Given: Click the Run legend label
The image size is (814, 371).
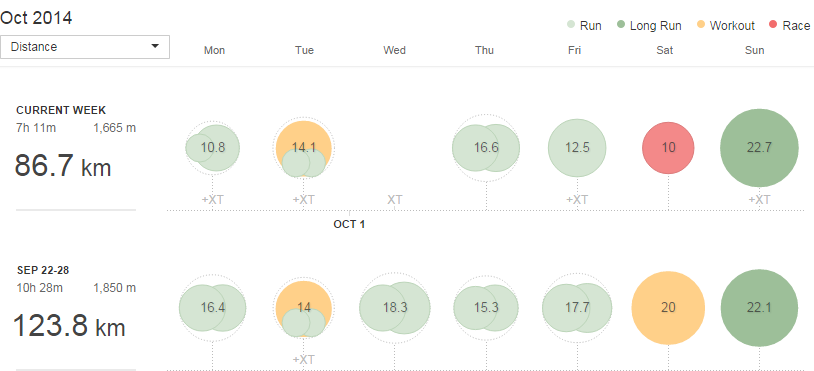Looking at the screenshot, I should pyautogui.click(x=591, y=25).
